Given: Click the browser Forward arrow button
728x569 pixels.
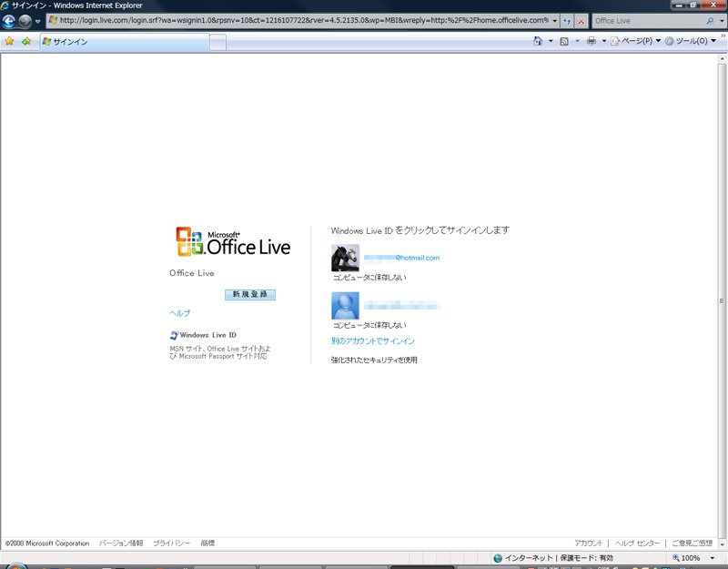Looking at the screenshot, I should coord(25,21).
